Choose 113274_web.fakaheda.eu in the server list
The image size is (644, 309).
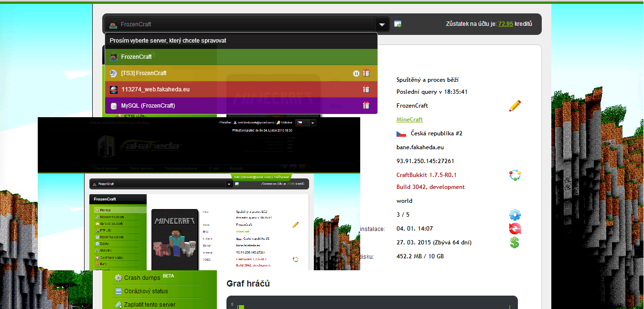pos(155,89)
